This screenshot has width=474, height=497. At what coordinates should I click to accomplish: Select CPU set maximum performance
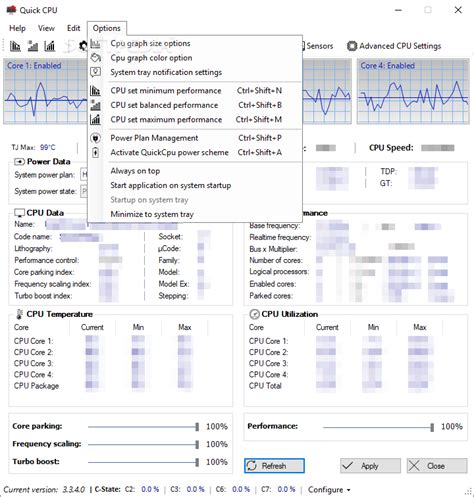point(195,119)
